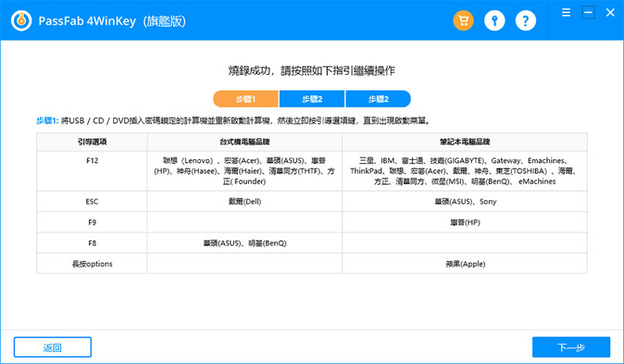Click the 戴爾(Dell) desktop cell

[x=245, y=202]
